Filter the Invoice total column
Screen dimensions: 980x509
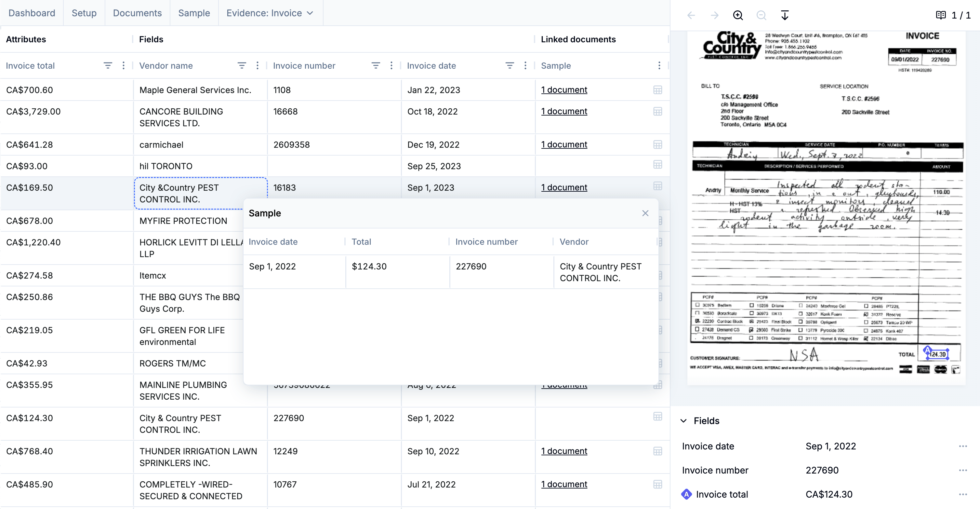tap(108, 65)
